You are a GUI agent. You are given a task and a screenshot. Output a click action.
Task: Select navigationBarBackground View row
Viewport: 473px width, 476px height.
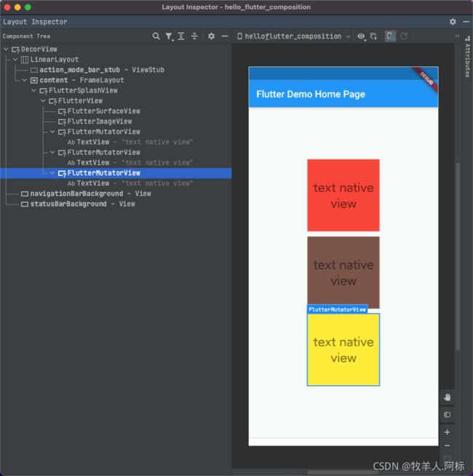click(116, 194)
